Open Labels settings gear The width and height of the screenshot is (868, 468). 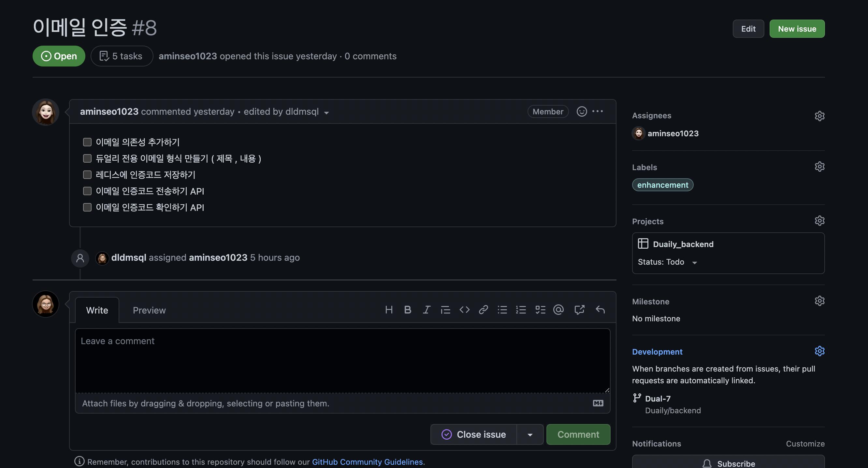[x=819, y=167]
